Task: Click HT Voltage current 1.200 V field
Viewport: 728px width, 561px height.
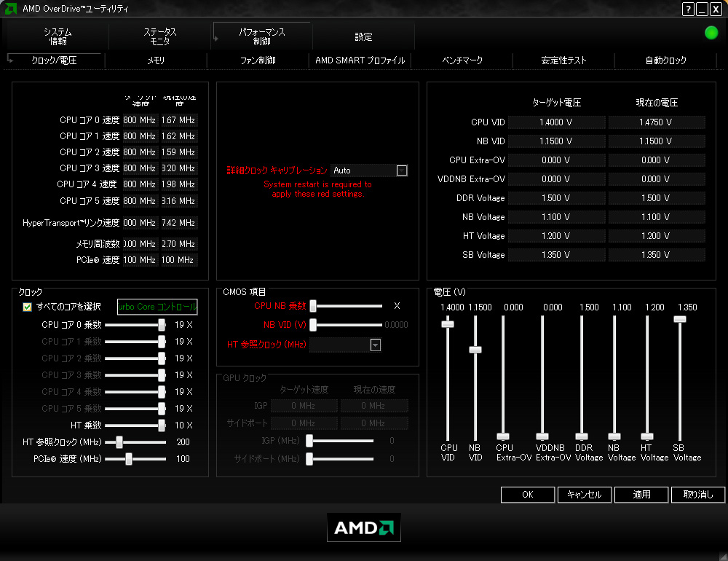Action: click(657, 235)
